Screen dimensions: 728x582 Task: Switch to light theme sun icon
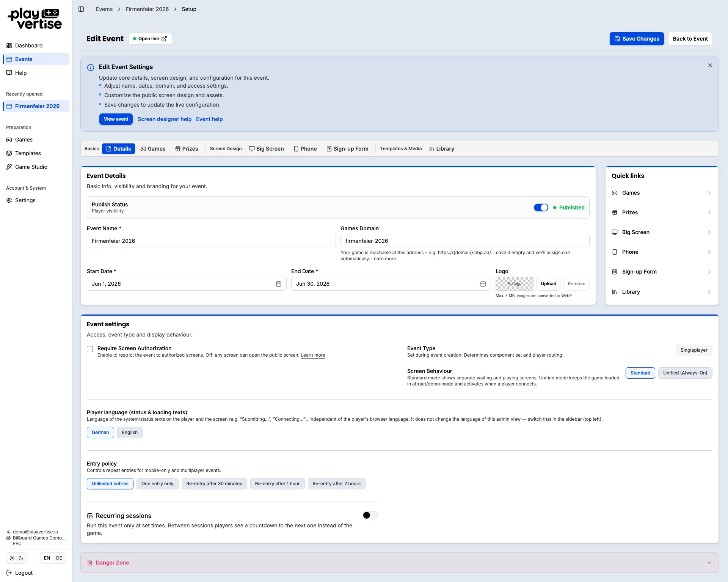tap(12, 558)
